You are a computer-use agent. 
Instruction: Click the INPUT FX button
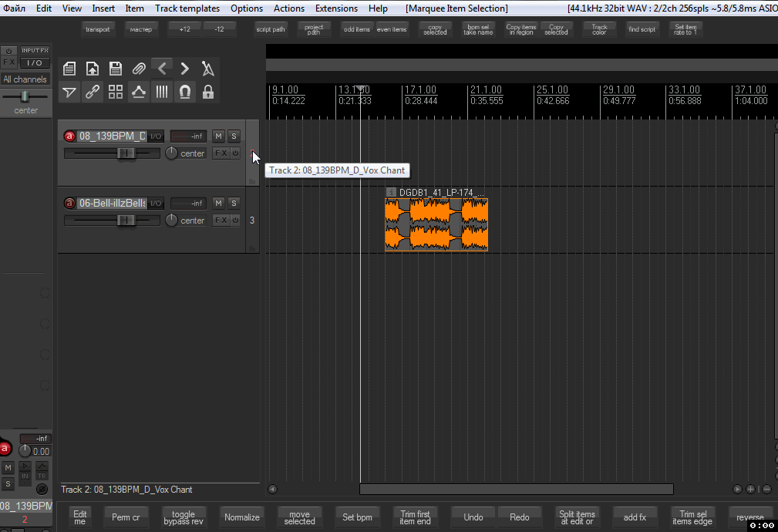tap(35, 51)
